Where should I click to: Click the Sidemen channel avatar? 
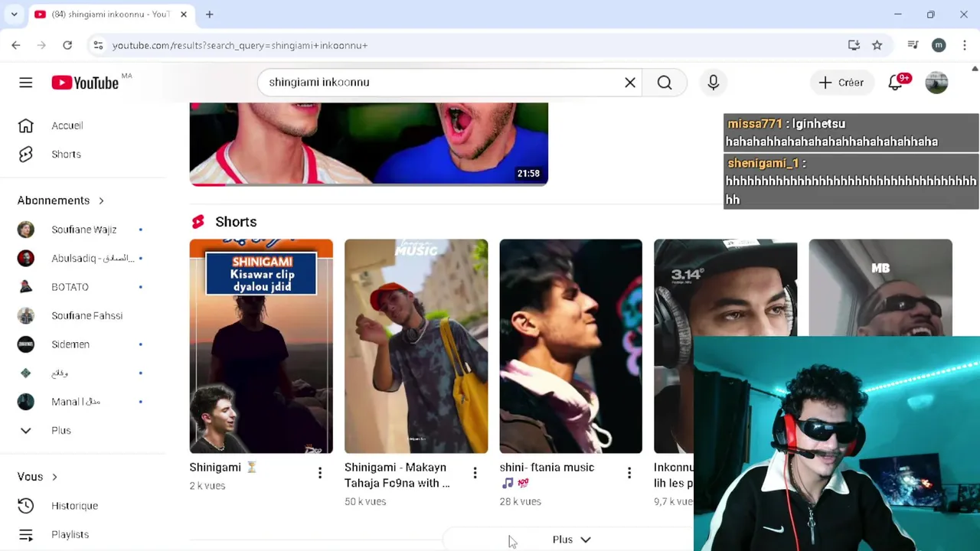click(25, 344)
